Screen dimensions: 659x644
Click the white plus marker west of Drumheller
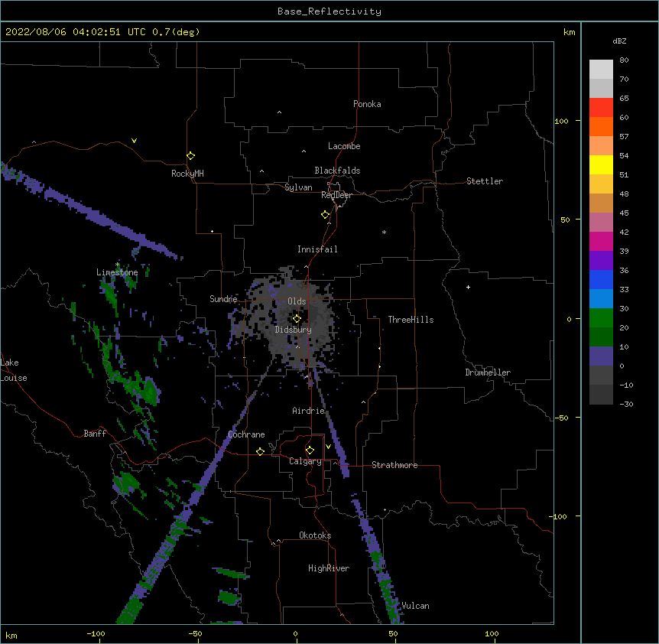[468, 287]
